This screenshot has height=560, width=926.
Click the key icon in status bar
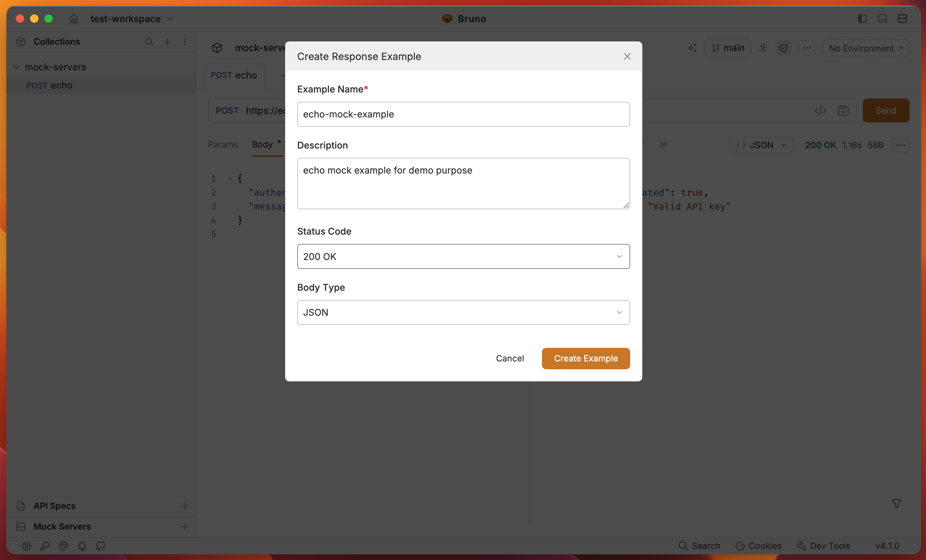[x=45, y=546]
